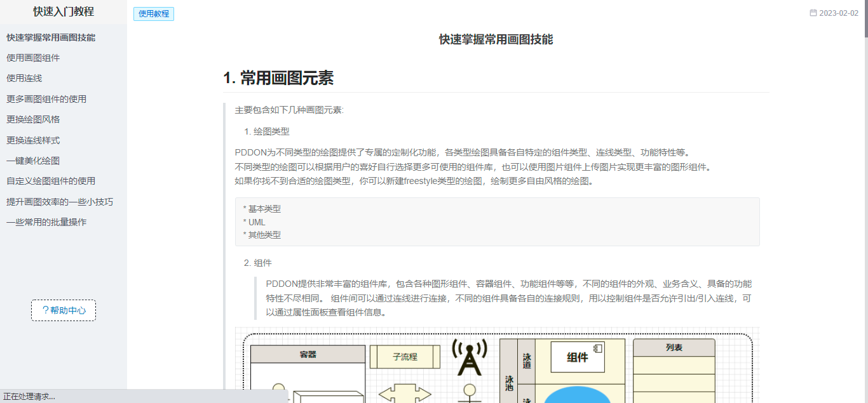Open 更换绘图风格 tutorial item
868x403 pixels.
(x=33, y=119)
